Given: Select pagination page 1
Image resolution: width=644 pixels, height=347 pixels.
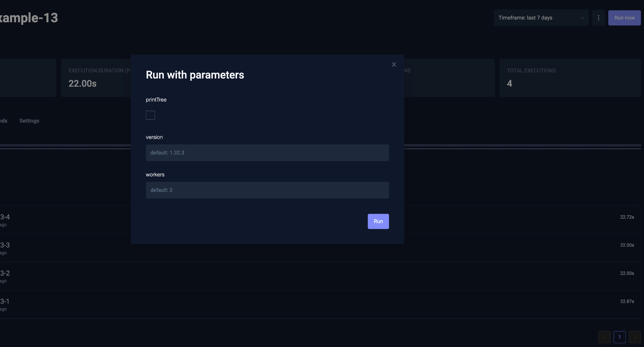Looking at the screenshot, I should point(620,337).
